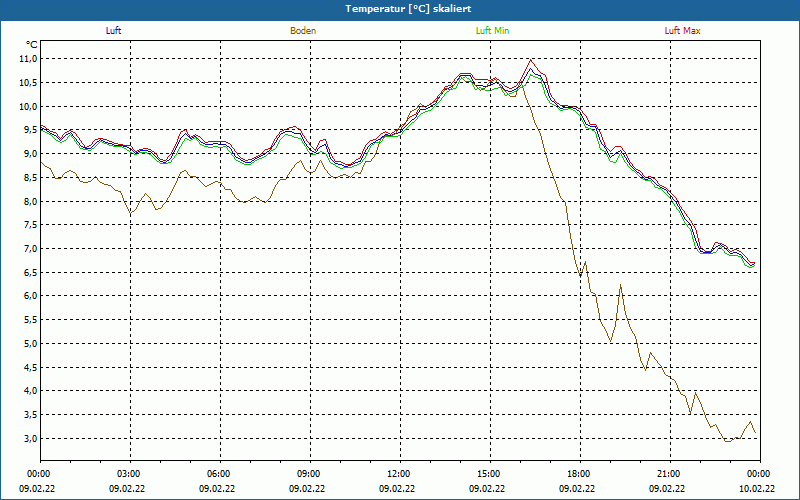This screenshot has width=800, height=500.
Task: Click the 4,0 y-axis value
Action: 31,391
